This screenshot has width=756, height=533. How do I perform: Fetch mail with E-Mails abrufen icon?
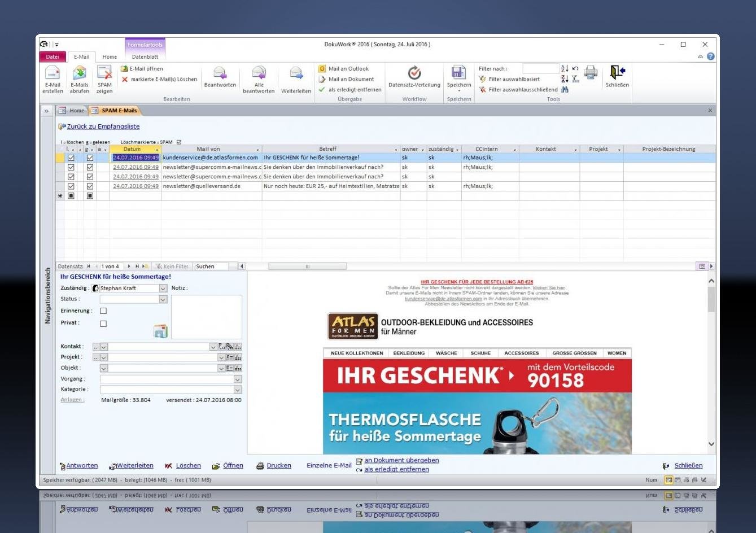pyautogui.click(x=80, y=73)
